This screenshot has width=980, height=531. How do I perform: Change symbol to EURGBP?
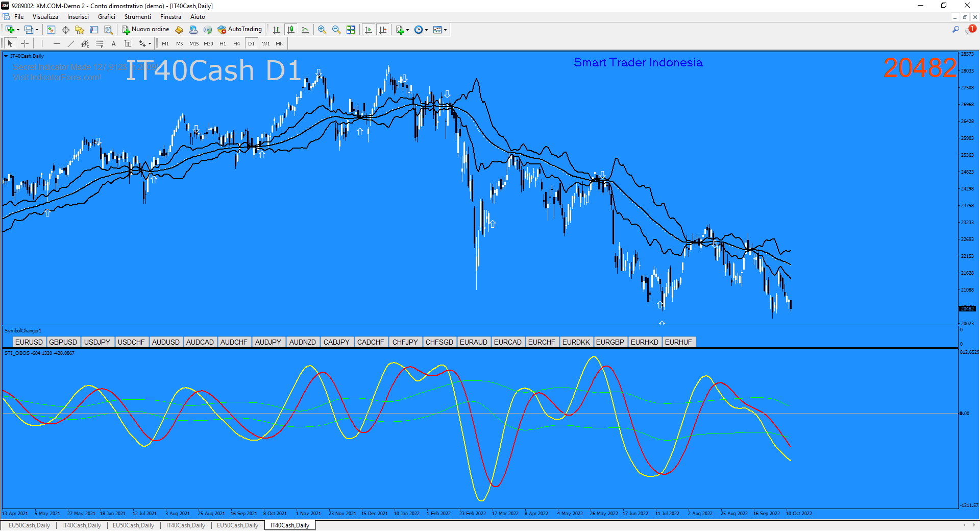click(x=610, y=342)
